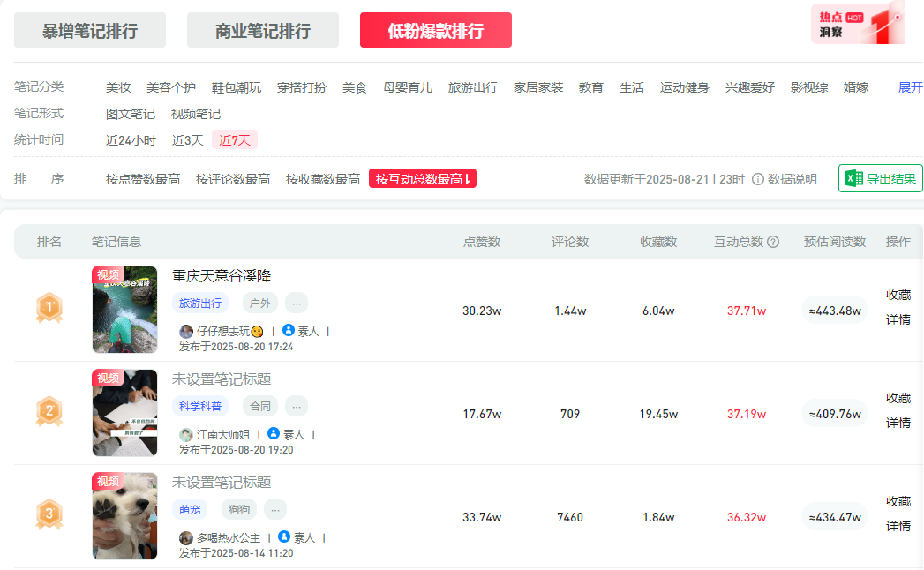
Task: Click avatar of 多喝热水公主
Action: [186, 538]
